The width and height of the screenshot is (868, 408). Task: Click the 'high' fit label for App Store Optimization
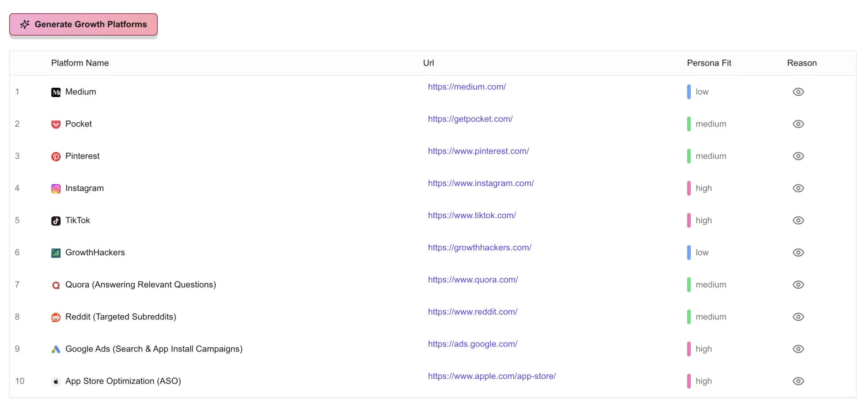point(704,381)
